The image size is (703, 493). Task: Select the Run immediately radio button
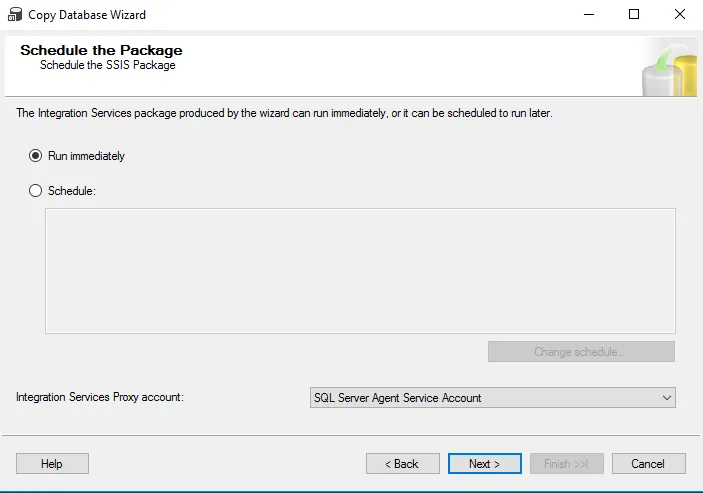click(37, 156)
